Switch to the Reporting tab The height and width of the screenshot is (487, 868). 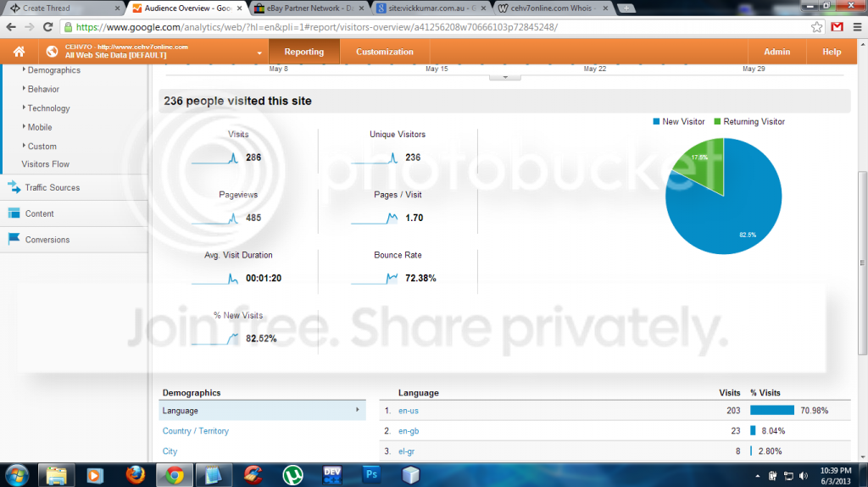point(304,52)
